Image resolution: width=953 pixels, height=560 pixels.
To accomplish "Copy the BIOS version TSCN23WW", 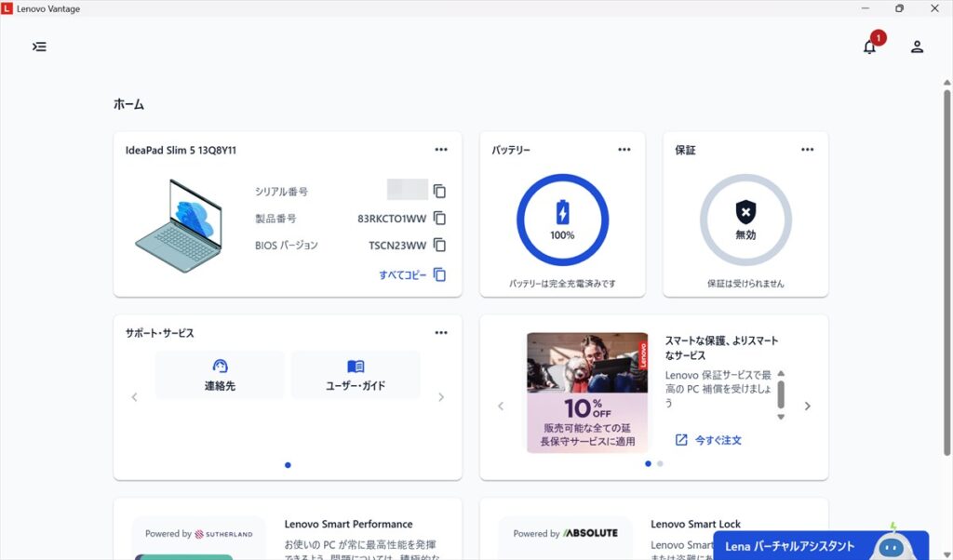I will point(439,245).
